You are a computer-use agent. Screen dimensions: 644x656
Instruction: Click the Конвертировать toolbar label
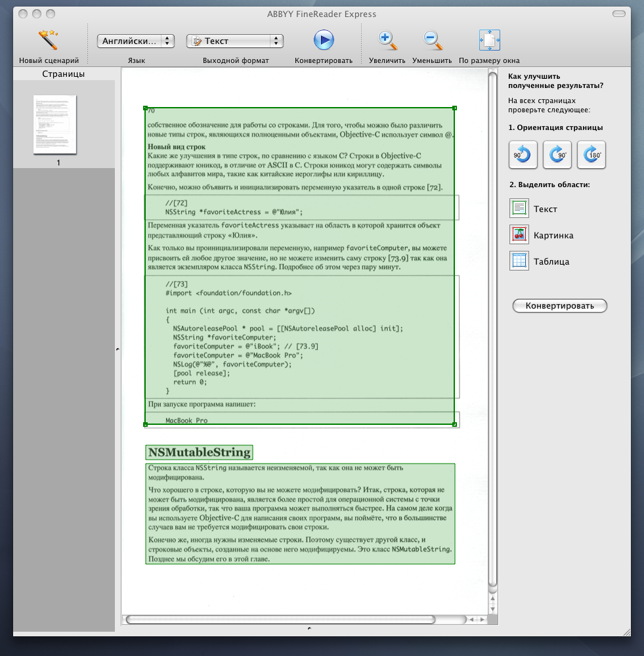point(324,60)
